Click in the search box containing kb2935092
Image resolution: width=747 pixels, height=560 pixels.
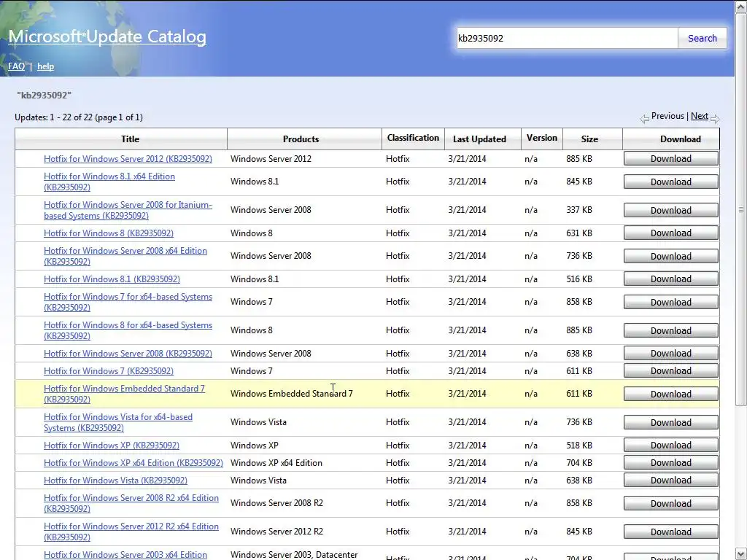tap(567, 38)
